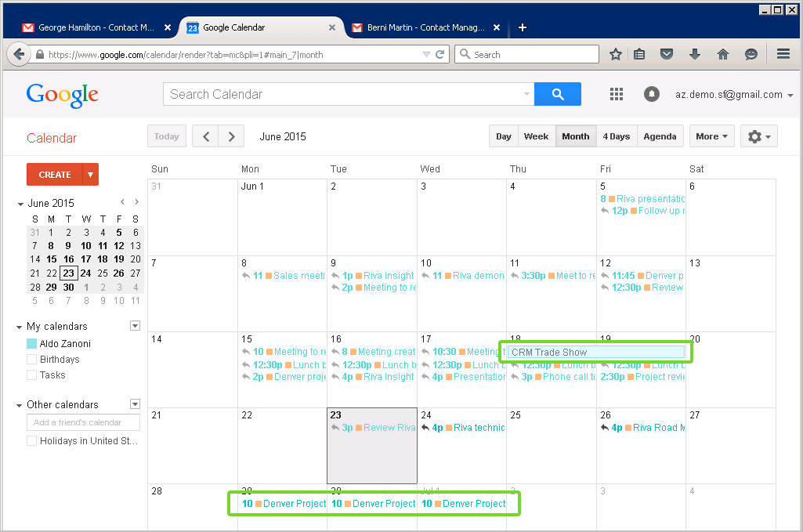
Task: Go to browser home page icon
Action: (x=722, y=54)
